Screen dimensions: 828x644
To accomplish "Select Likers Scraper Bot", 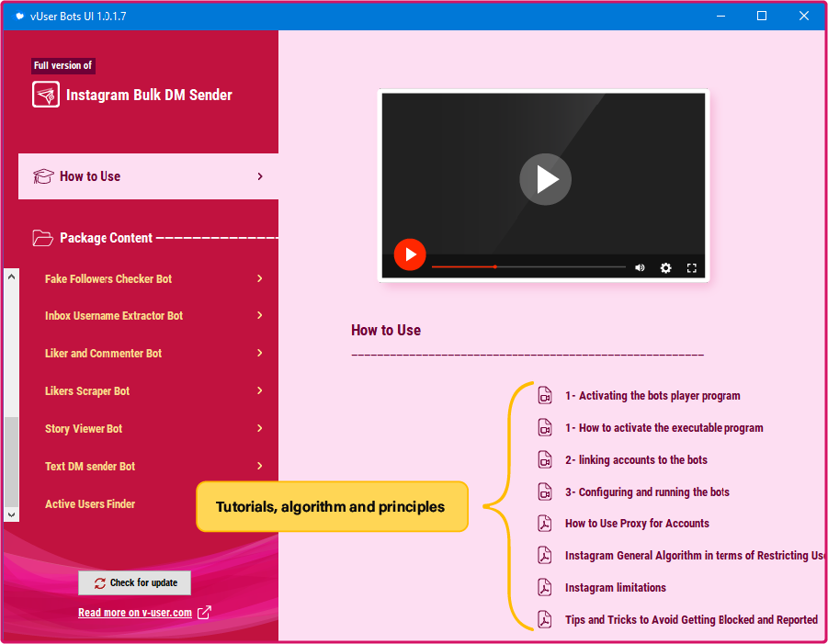I will [x=87, y=391].
